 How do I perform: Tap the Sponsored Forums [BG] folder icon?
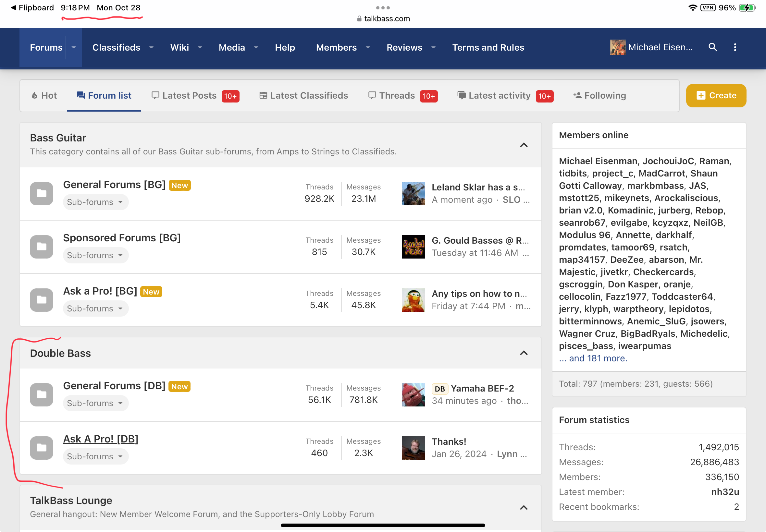click(x=41, y=247)
